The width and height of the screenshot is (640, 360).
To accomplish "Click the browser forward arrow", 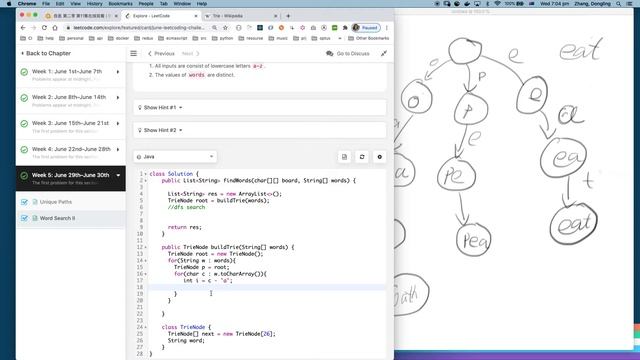I will pyautogui.click(x=33, y=28).
